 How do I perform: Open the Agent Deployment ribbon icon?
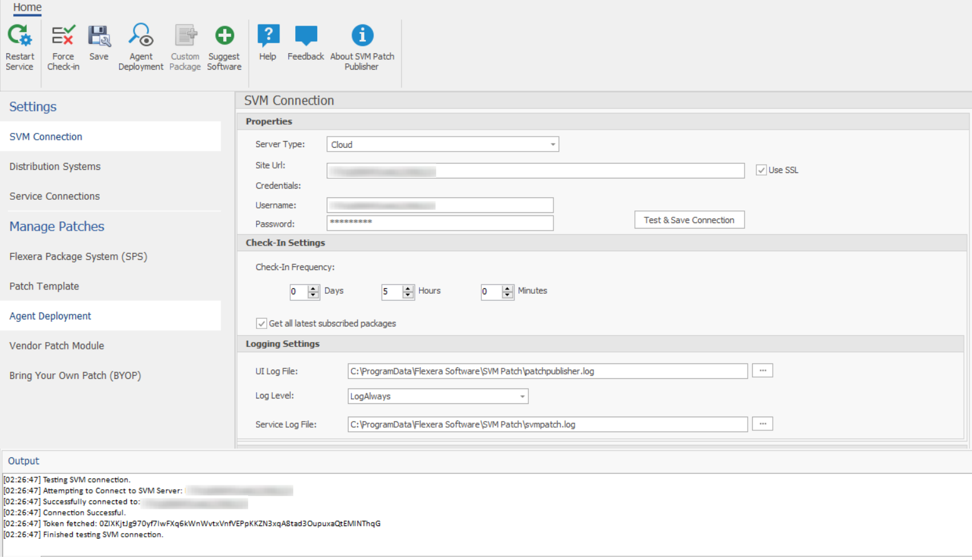tap(141, 36)
